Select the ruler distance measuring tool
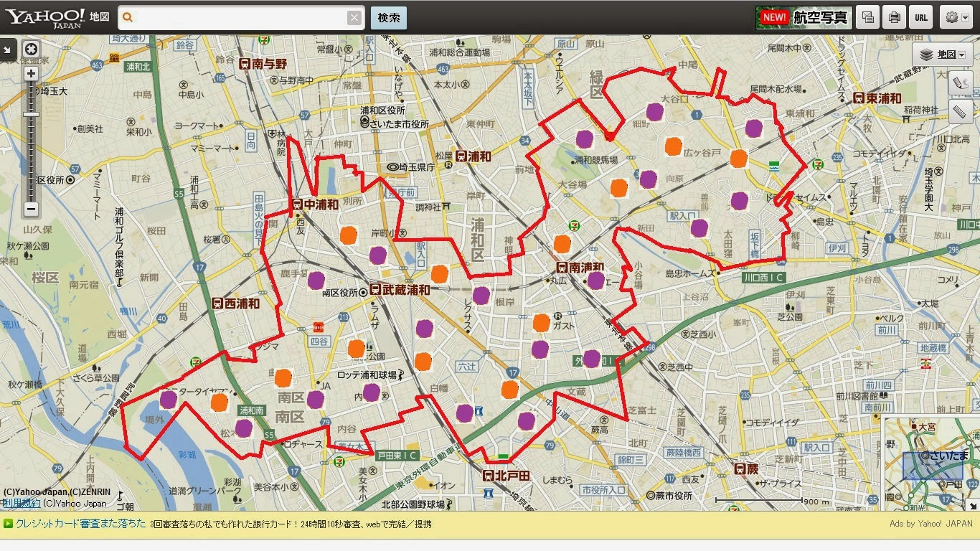 pos(961,111)
